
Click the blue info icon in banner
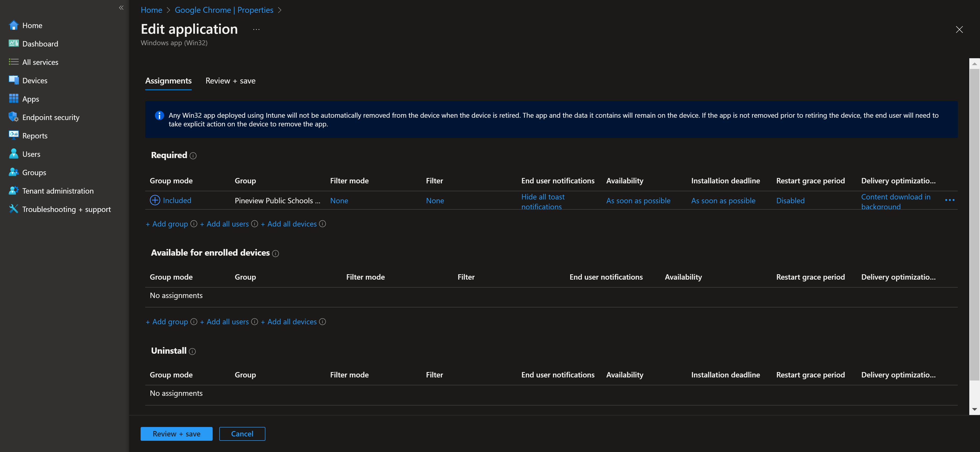160,115
